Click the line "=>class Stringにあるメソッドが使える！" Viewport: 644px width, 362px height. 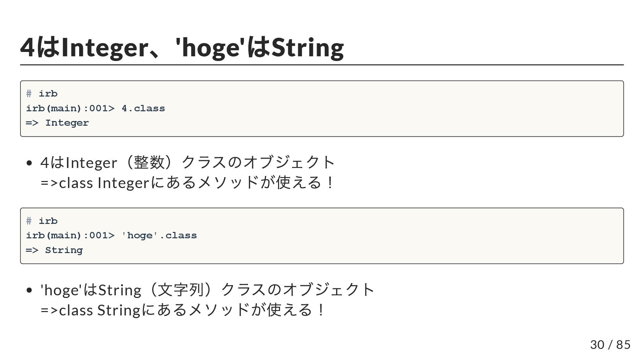[183, 310]
